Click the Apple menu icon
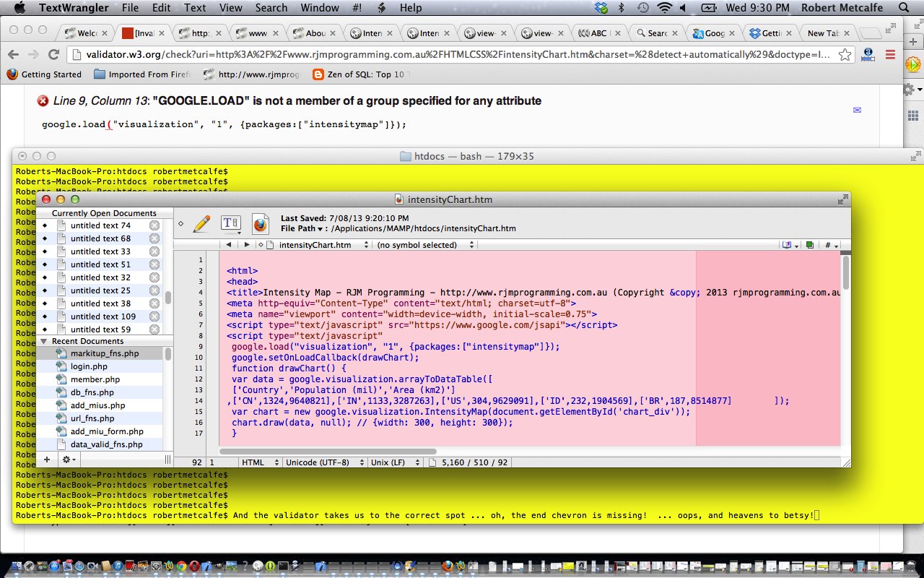Viewport: 924px width, 578px height. point(19,8)
